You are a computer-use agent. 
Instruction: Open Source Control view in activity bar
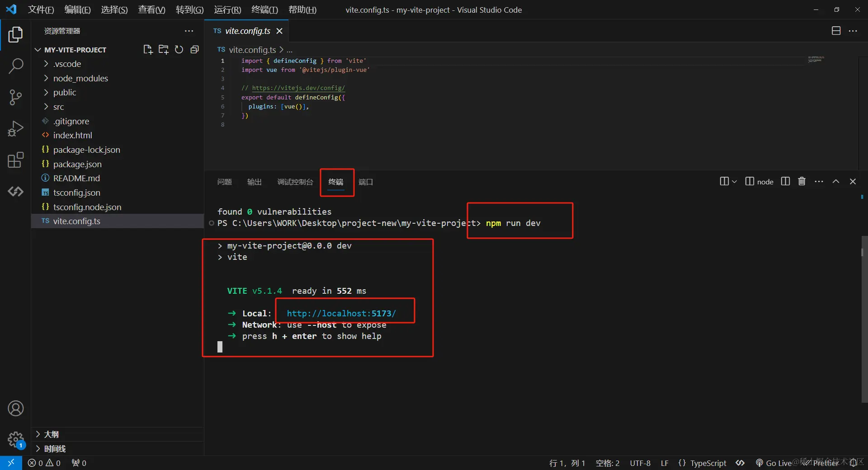click(15, 97)
